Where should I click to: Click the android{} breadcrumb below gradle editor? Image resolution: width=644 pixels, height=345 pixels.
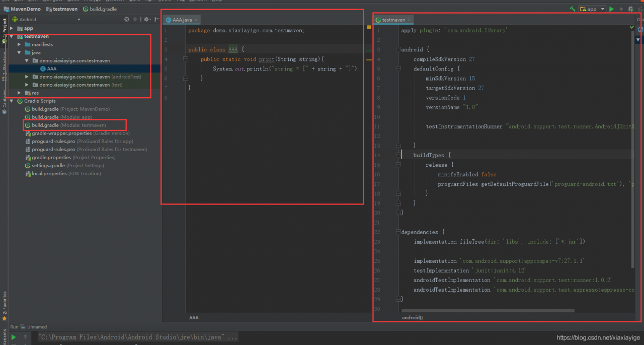412,318
